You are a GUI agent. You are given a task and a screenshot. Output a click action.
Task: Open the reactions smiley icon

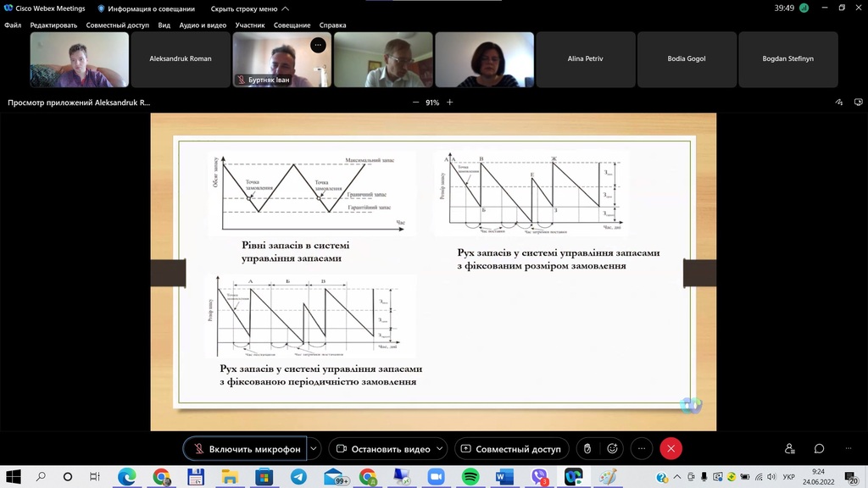[612, 449]
